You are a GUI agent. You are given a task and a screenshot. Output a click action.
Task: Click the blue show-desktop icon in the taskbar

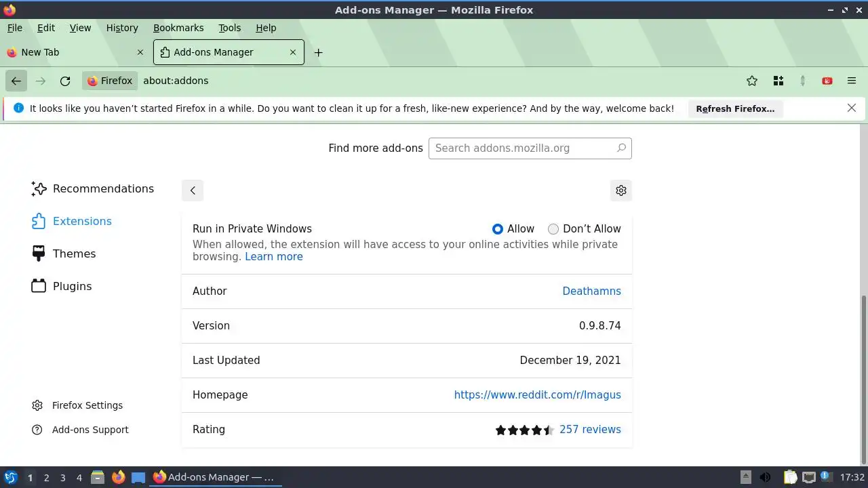138,477
